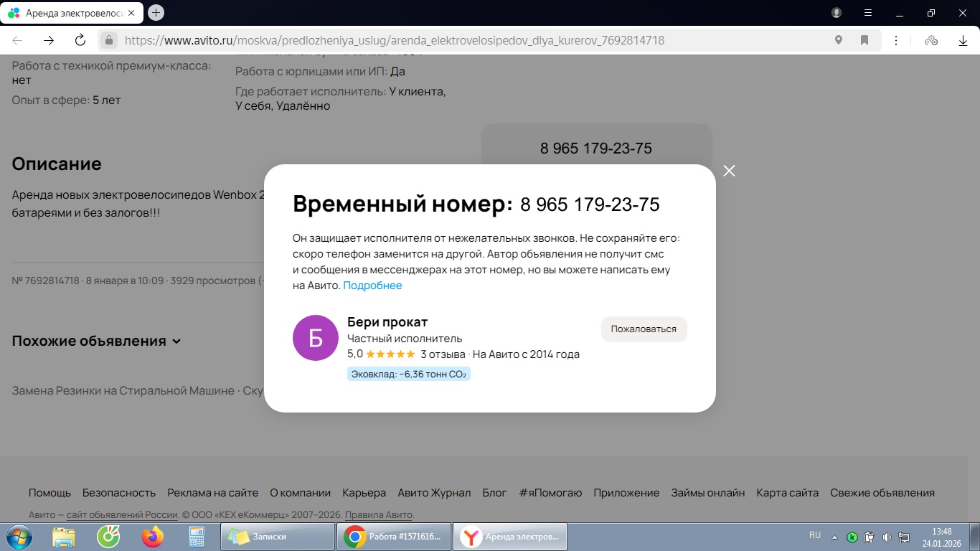Switch to the Chrome Работа taskbar window
Image resolution: width=980 pixels, height=551 pixels.
(394, 537)
